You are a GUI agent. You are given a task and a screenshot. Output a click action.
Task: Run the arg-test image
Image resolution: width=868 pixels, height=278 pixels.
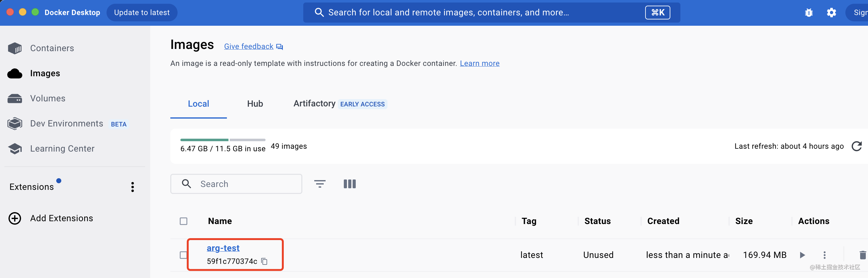click(x=802, y=255)
